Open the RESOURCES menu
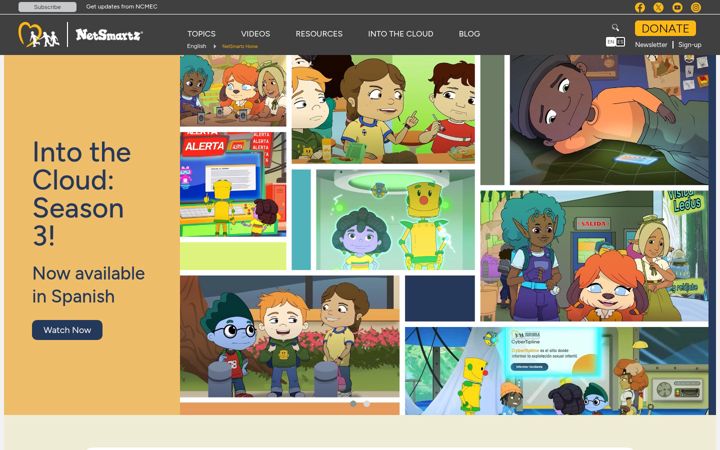The height and width of the screenshot is (450, 720). [319, 34]
